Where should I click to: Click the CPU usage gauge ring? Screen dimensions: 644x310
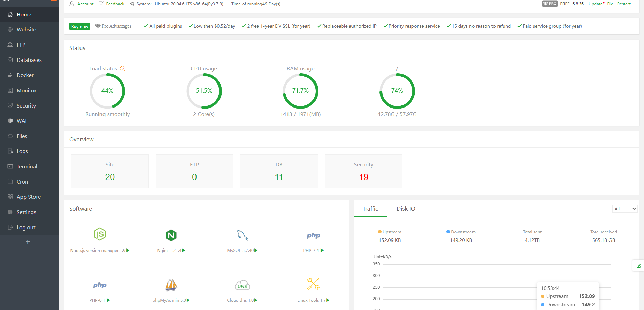[x=204, y=91]
